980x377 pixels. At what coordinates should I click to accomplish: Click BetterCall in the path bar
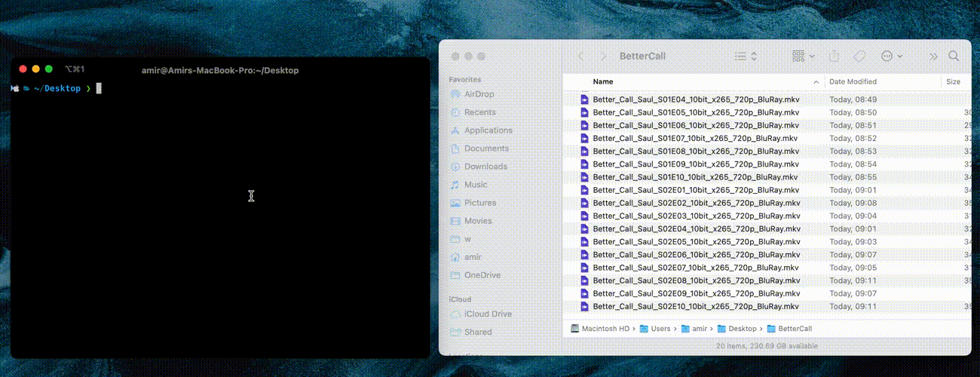pos(789,329)
